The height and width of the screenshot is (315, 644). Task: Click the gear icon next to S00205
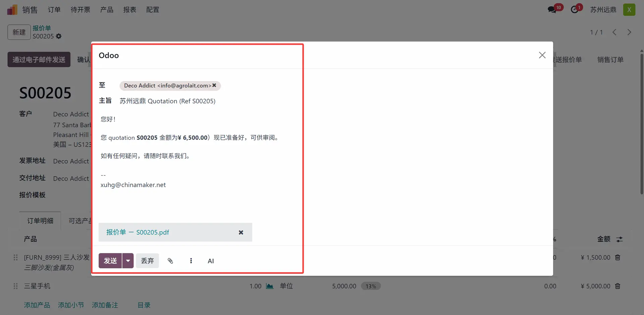[59, 36]
